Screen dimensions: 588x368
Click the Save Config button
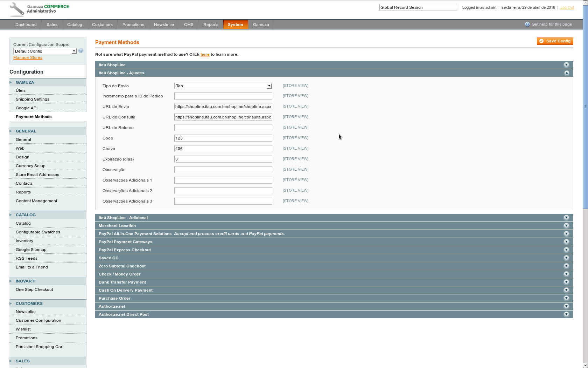click(x=555, y=41)
